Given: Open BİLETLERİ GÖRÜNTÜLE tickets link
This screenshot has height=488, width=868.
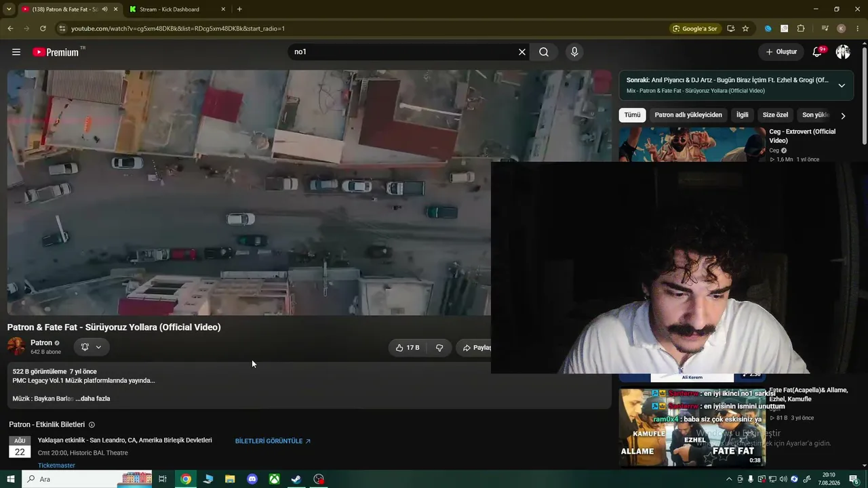Looking at the screenshot, I should [x=273, y=441].
